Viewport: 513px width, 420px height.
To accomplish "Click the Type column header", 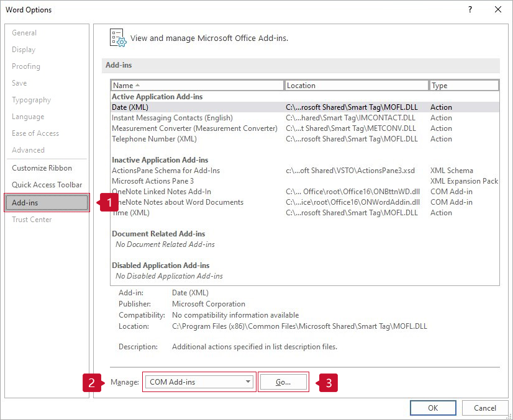I will pyautogui.click(x=463, y=86).
